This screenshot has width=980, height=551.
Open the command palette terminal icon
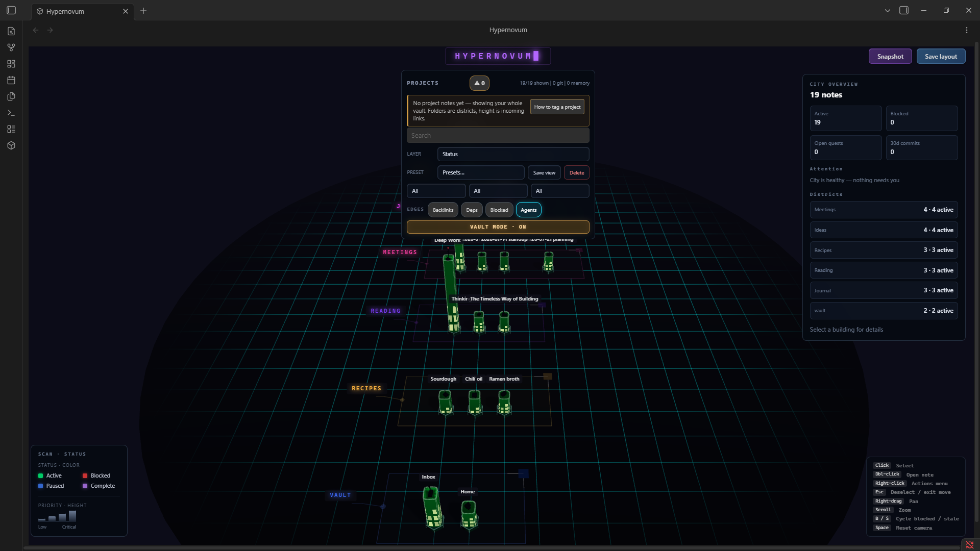click(11, 113)
